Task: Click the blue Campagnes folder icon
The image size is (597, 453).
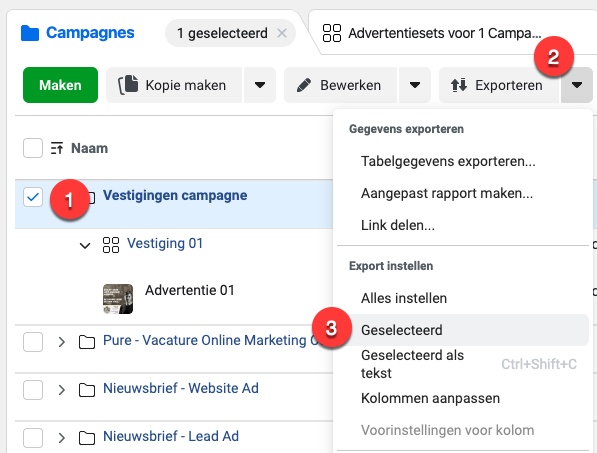Action: coord(30,33)
